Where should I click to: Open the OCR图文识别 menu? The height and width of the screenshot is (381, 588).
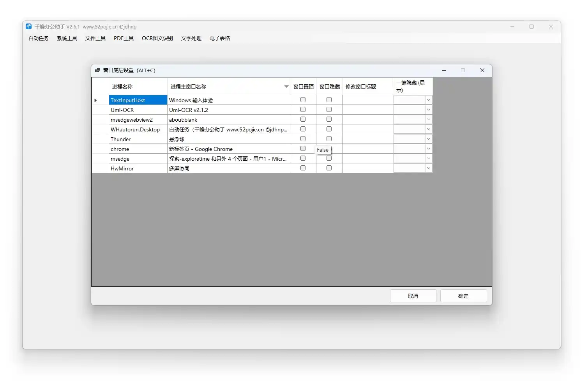(157, 38)
